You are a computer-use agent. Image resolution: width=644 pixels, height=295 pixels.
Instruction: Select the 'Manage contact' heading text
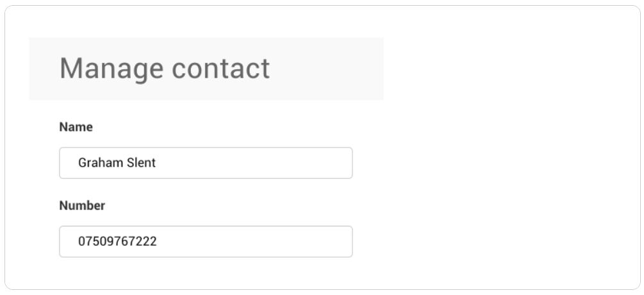pyautogui.click(x=165, y=69)
